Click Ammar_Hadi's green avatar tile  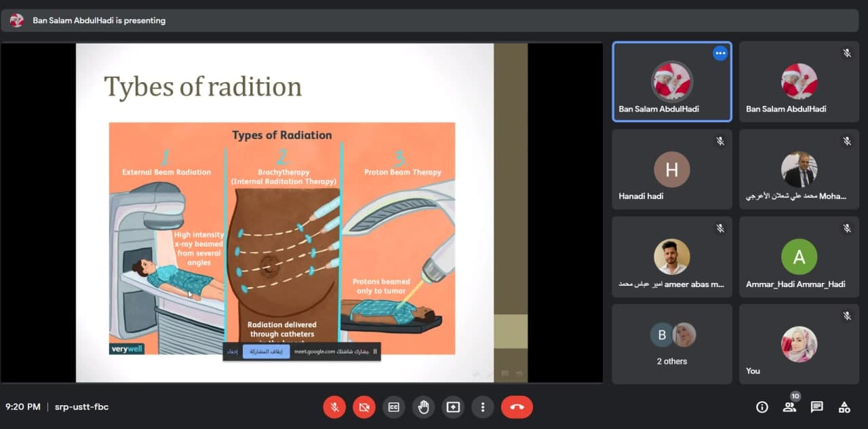(x=799, y=257)
